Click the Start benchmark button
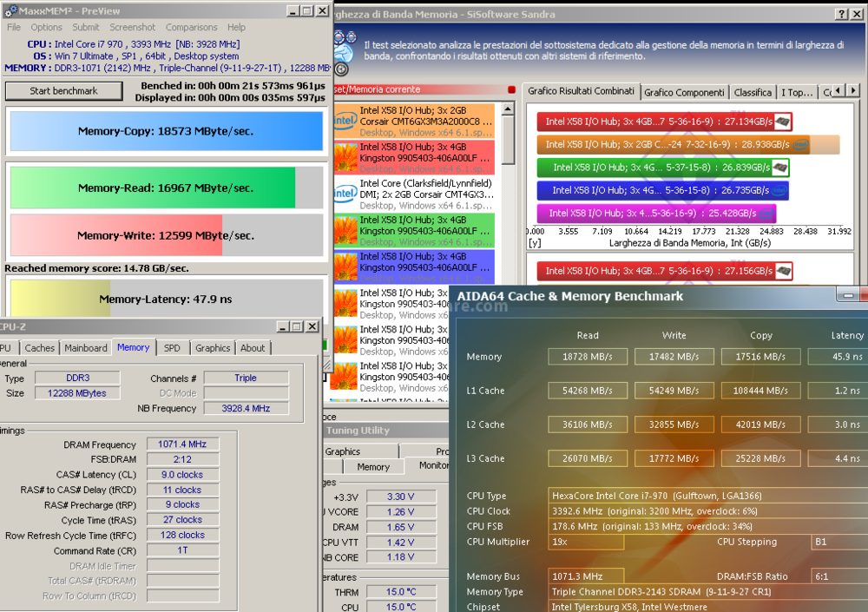Viewport: 868px width, 612px height. (x=63, y=91)
